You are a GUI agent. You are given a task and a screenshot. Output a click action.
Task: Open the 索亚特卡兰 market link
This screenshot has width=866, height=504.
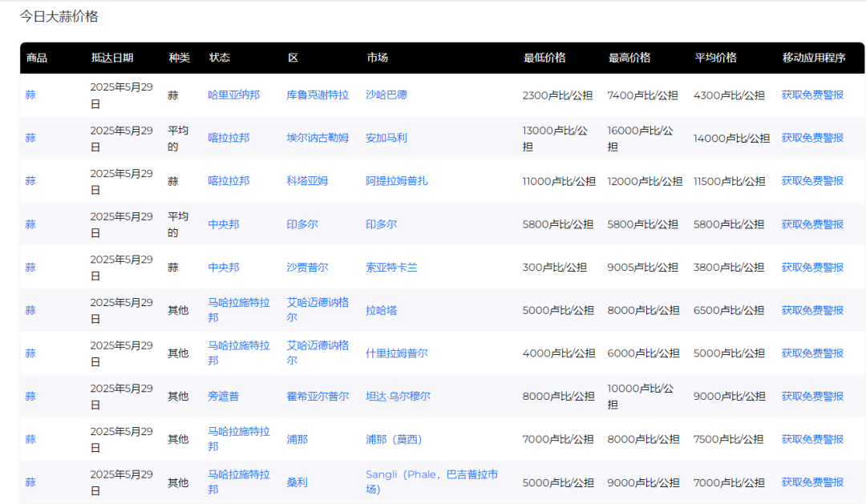(x=391, y=268)
